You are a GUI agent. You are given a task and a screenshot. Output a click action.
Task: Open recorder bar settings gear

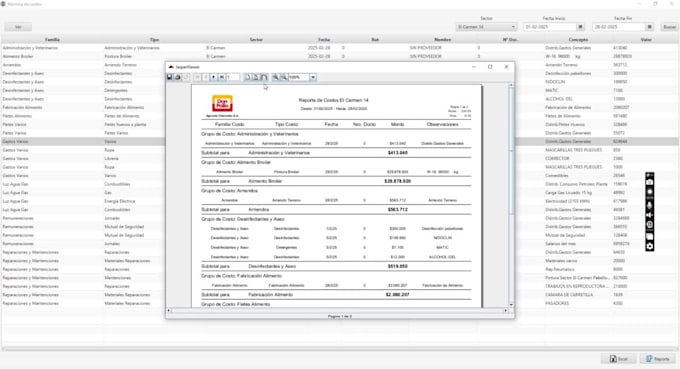point(650,246)
